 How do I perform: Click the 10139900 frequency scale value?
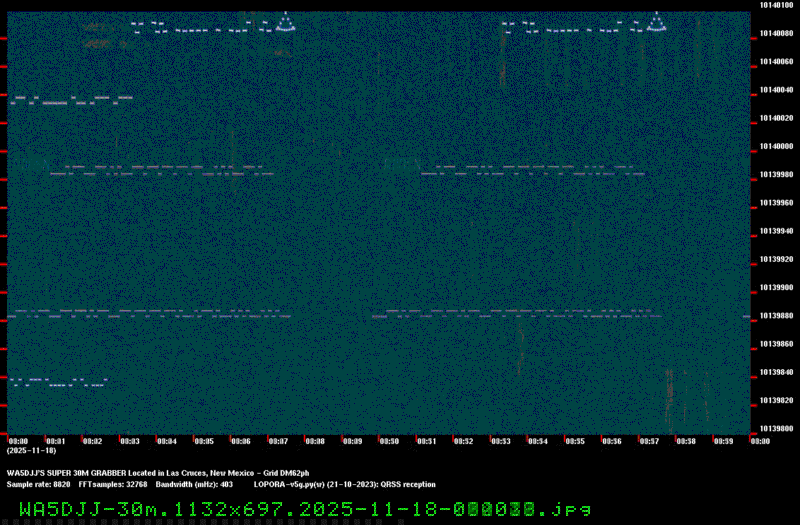tap(777, 288)
